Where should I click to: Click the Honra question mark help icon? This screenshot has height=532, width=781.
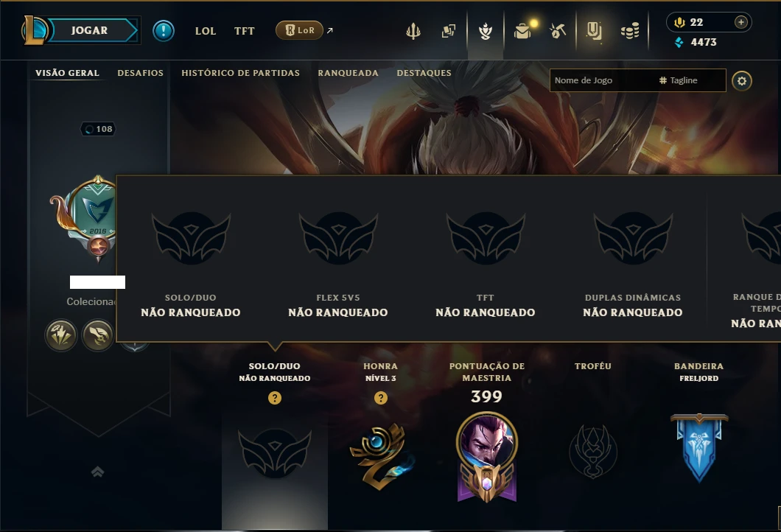[x=380, y=397]
